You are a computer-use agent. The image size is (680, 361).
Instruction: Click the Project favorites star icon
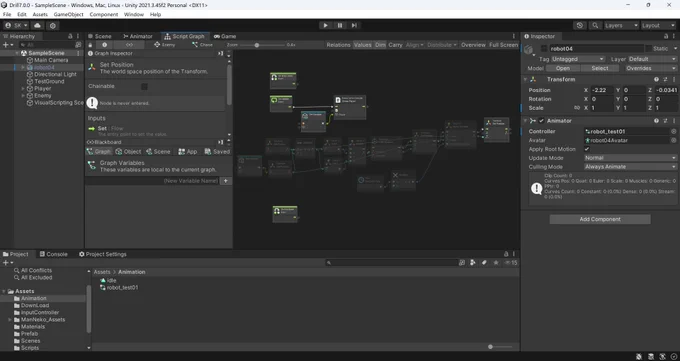[x=496, y=263]
